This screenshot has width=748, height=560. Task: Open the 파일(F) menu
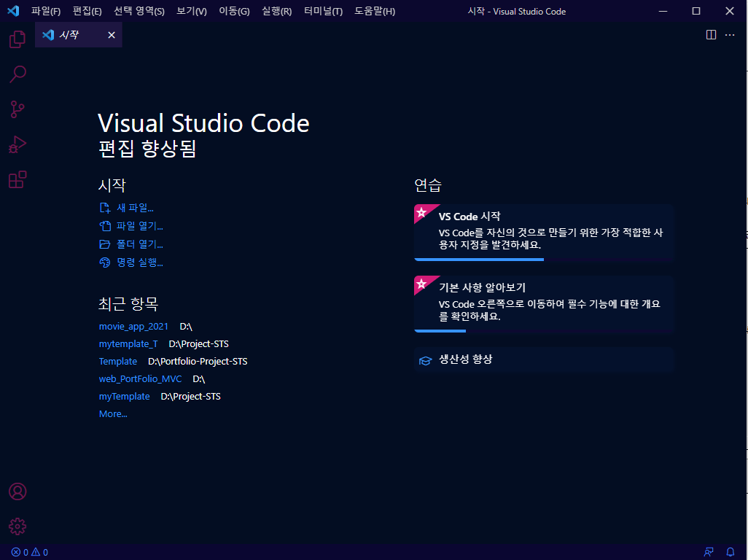coord(46,11)
